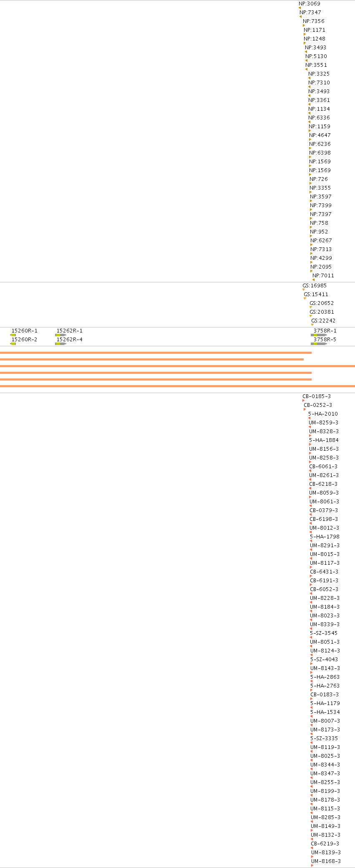The width and height of the screenshot is (355, 868).
Task: Select the NP:758 insertion
Action: pyautogui.click(x=311, y=227)
